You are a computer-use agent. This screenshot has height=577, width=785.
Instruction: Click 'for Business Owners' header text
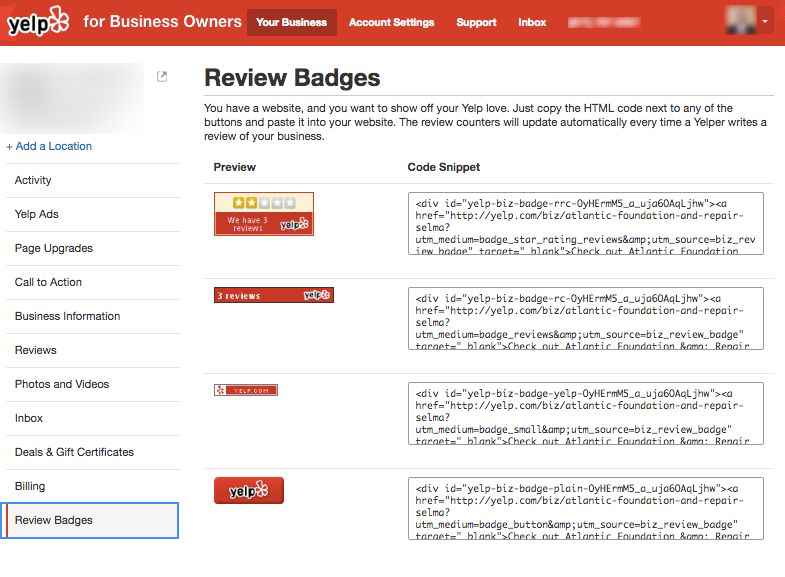click(162, 22)
